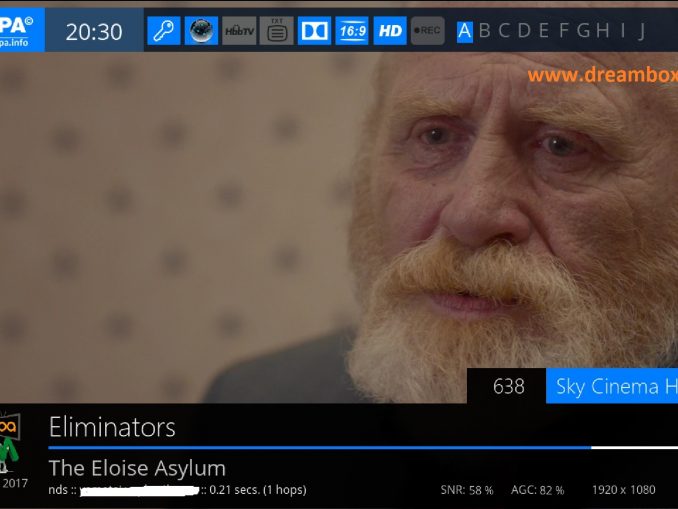
Task: Click the www.dreambox watermark link
Action: coord(603,75)
